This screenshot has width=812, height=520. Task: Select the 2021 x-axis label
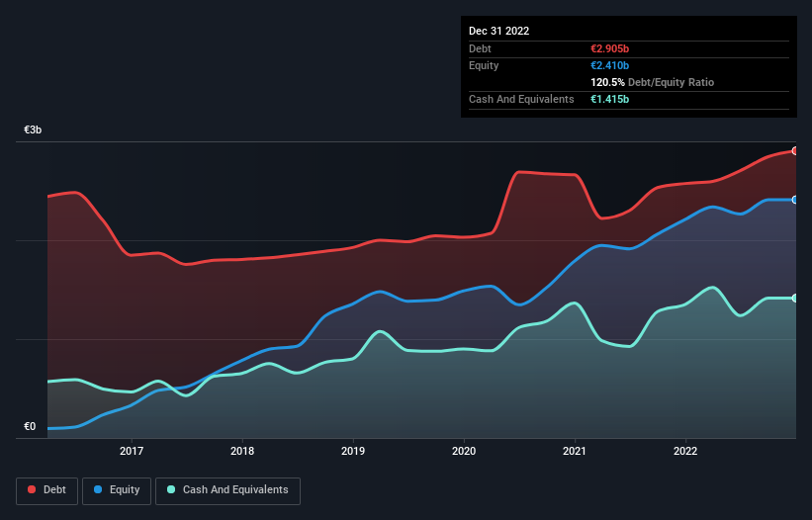pyautogui.click(x=575, y=451)
